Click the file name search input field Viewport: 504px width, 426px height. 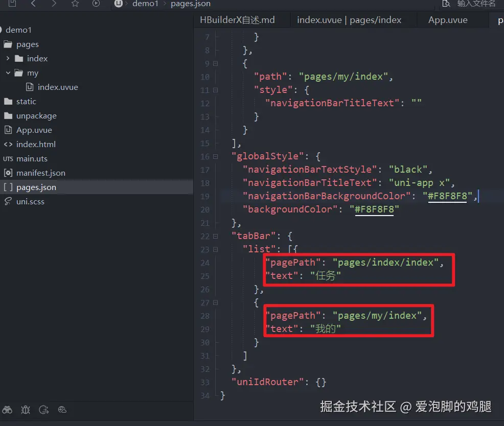pos(476,4)
